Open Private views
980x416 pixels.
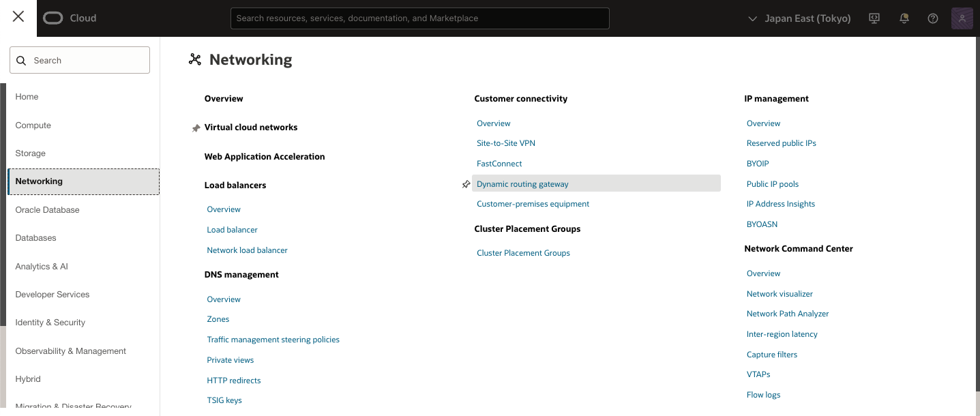coord(230,360)
